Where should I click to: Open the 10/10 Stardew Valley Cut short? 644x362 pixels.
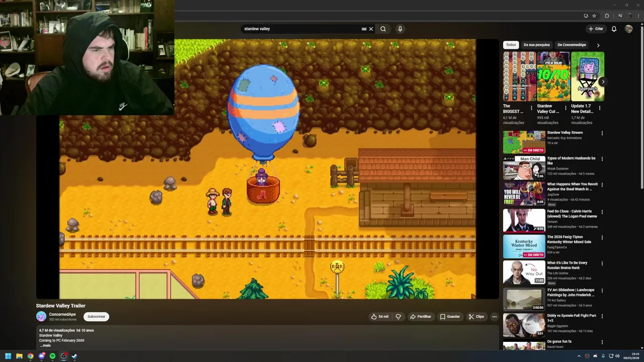coord(553,76)
